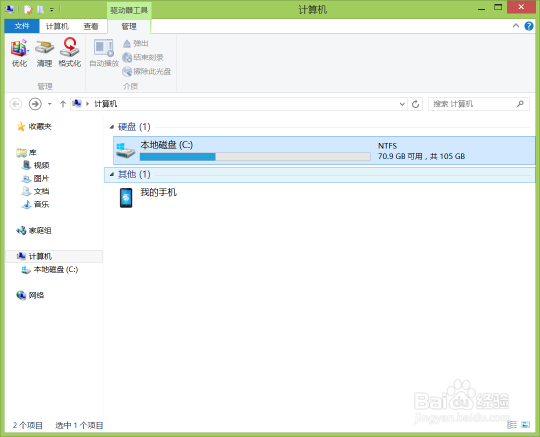Select the 我的手机 phone icon
The height and width of the screenshot is (437, 540).
[x=126, y=198]
